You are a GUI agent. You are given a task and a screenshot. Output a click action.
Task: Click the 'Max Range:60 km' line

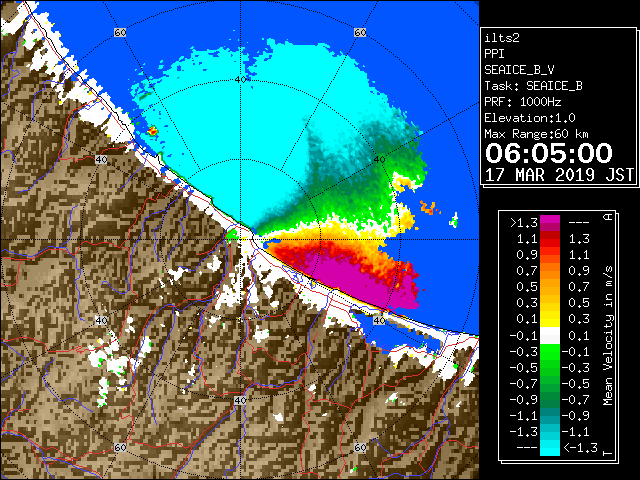point(537,134)
